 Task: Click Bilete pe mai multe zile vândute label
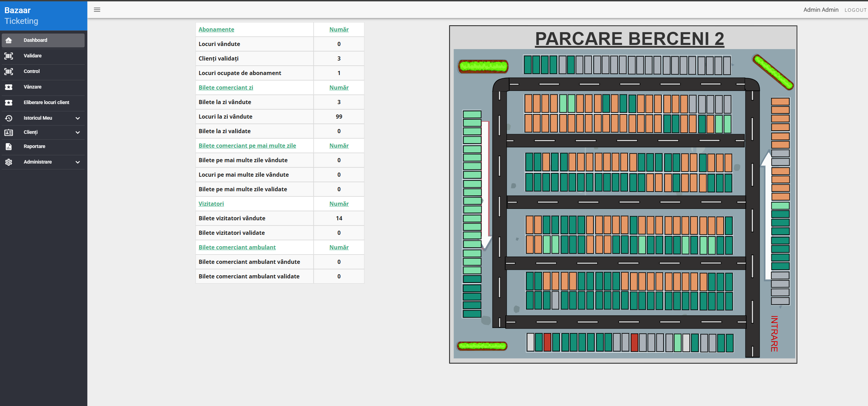pyautogui.click(x=243, y=160)
